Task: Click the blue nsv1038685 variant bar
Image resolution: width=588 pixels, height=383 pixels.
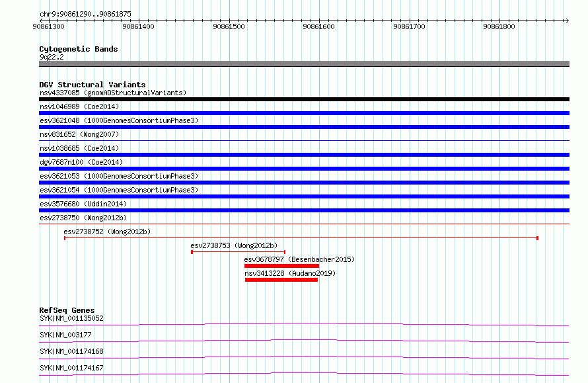Action: pos(304,155)
